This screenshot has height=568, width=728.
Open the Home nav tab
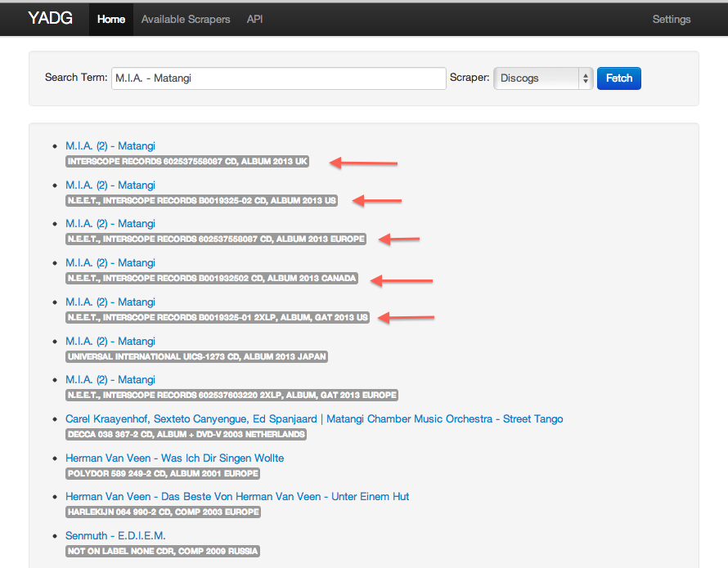pos(111,19)
